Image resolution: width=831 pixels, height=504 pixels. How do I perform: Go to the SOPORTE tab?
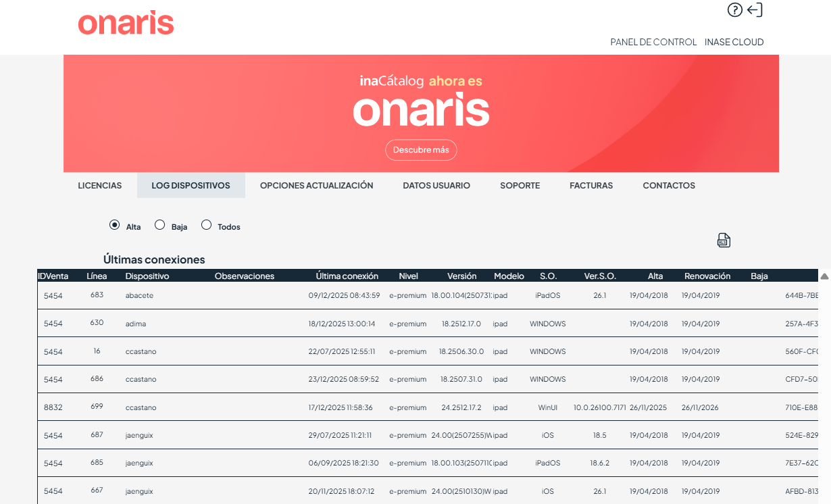tap(520, 185)
